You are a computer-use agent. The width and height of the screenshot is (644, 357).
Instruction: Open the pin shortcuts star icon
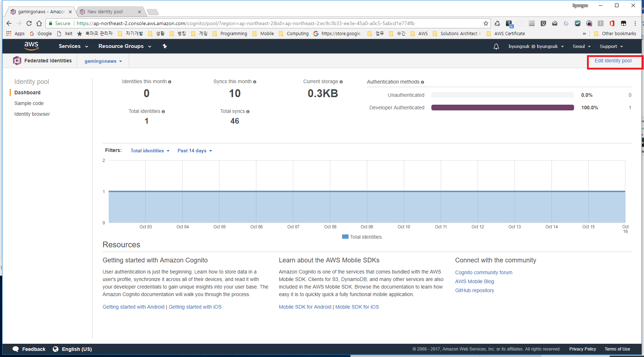(165, 46)
